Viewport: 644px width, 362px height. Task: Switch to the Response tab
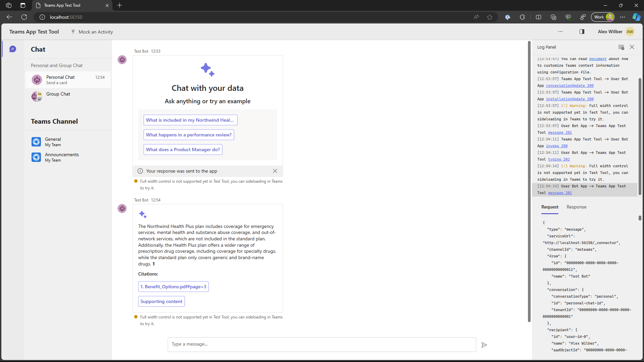pyautogui.click(x=576, y=207)
